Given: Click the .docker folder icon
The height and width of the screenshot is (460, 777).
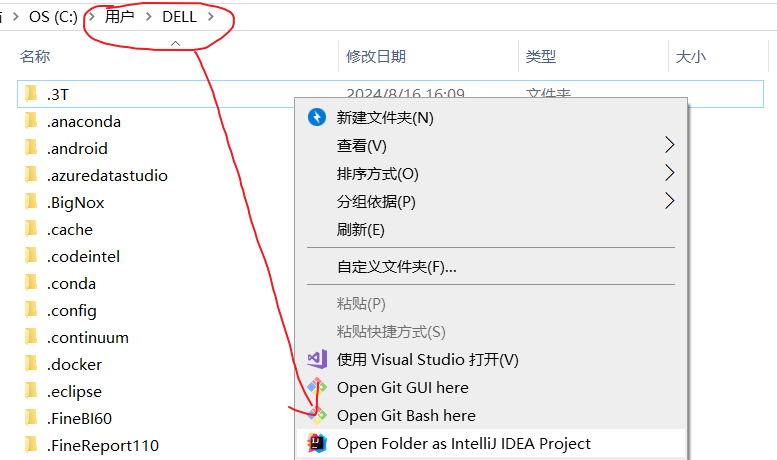Looking at the screenshot, I should (x=31, y=364).
